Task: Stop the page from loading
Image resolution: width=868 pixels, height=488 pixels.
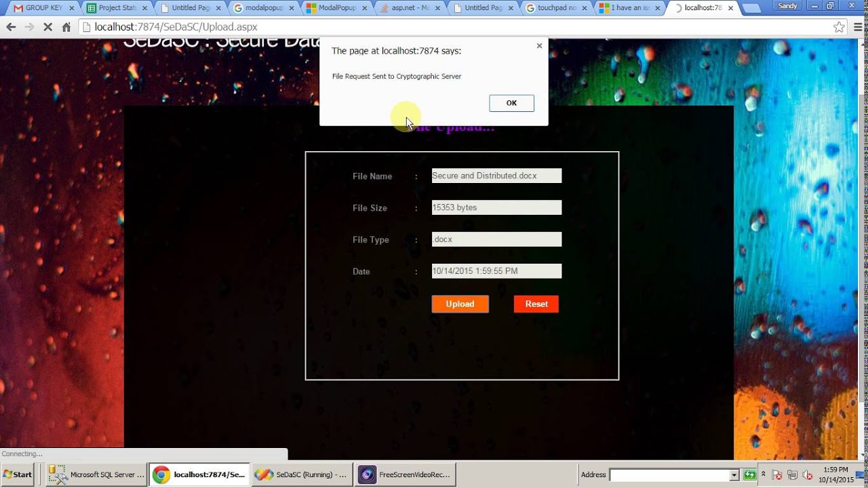Action: [47, 27]
